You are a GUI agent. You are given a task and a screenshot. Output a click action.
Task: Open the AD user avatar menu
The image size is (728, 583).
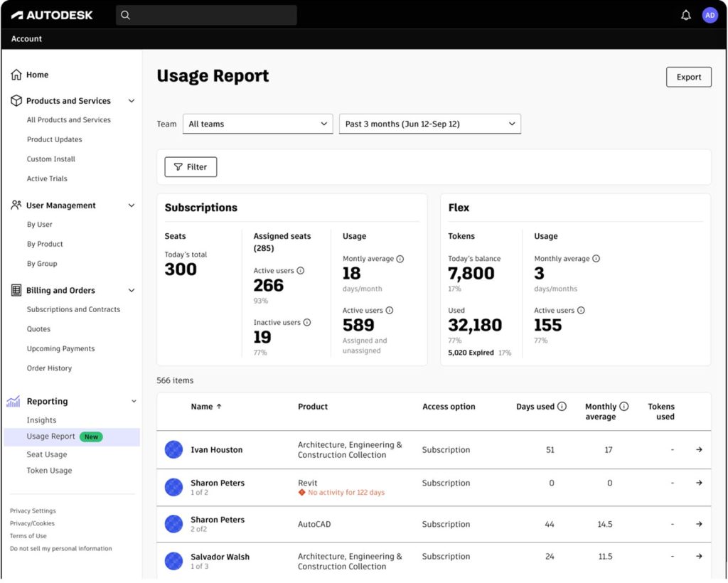pos(710,16)
